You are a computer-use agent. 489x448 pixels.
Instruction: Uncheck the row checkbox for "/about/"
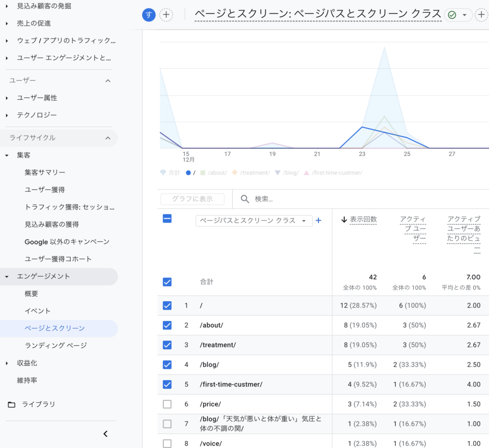click(168, 325)
